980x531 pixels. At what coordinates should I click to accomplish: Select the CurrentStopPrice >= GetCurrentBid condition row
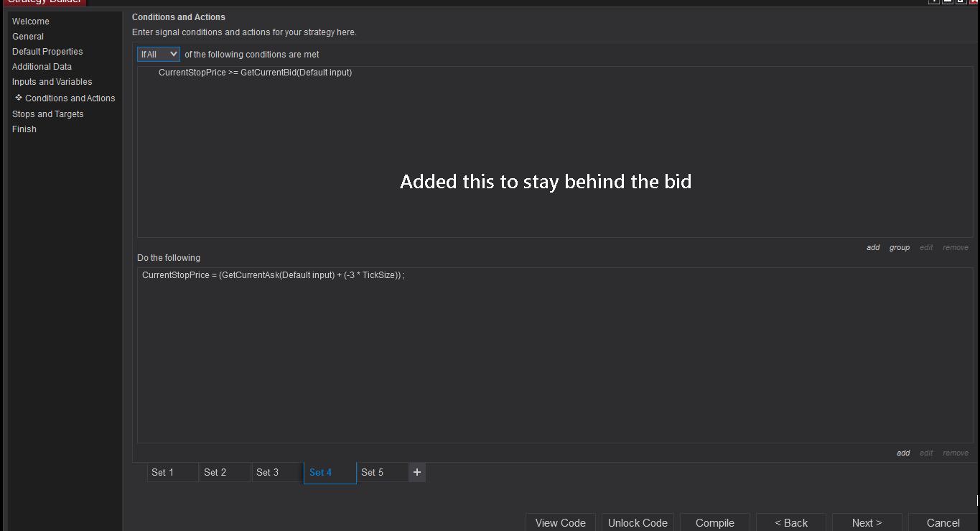click(x=255, y=73)
